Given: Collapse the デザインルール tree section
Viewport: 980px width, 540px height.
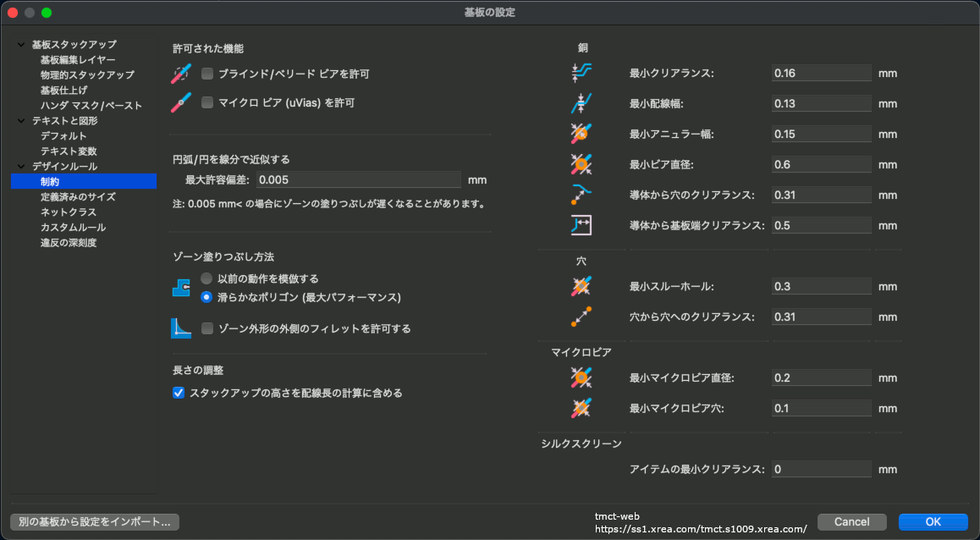Looking at the screenshot, I should [x=21, y=166].
